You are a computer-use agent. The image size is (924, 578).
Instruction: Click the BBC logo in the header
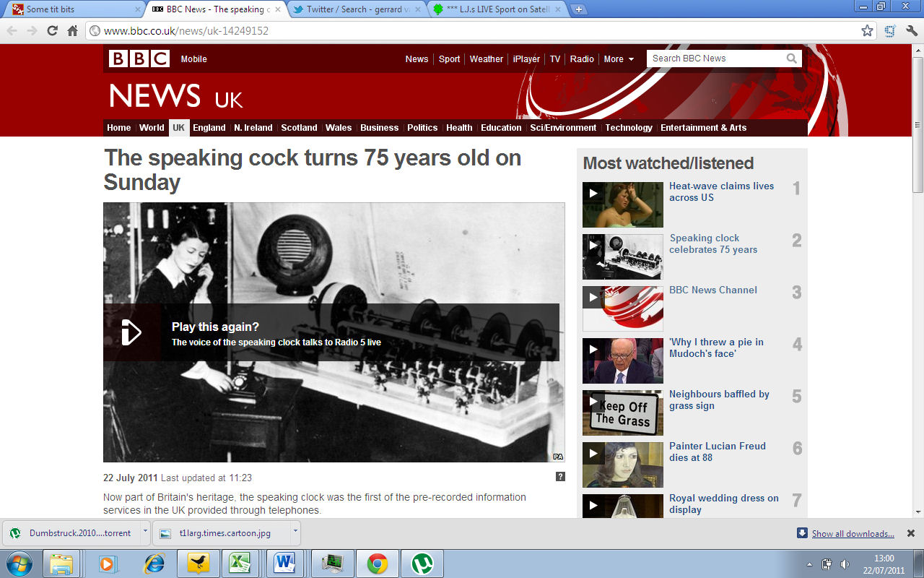click(x=139, y=59)
